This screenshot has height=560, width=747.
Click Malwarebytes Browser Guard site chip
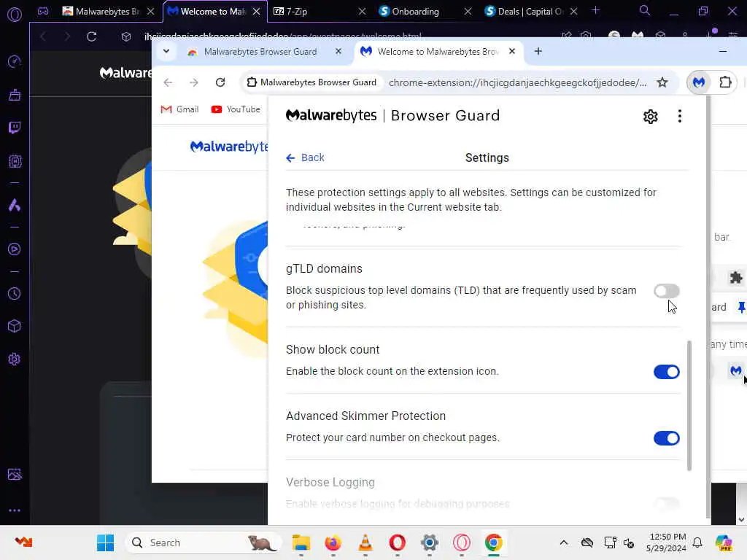pos(311,82)
